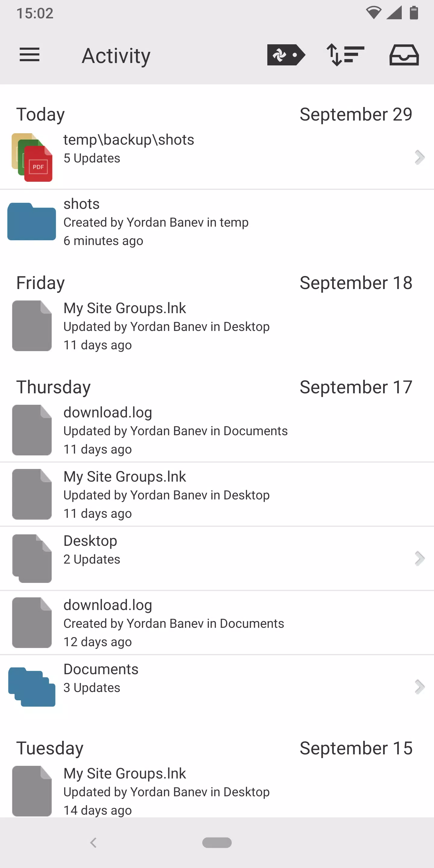
Task: Tap the home gesture pill
Action: [x=217, y=843]
